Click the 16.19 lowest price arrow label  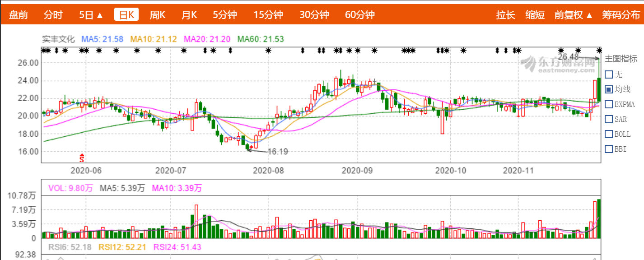(x=277, y=152)
